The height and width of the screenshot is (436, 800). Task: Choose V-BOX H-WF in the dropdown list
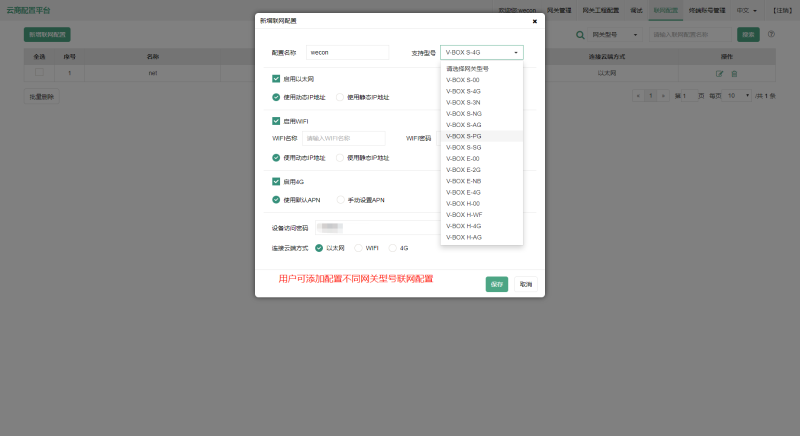pos(464,214)
